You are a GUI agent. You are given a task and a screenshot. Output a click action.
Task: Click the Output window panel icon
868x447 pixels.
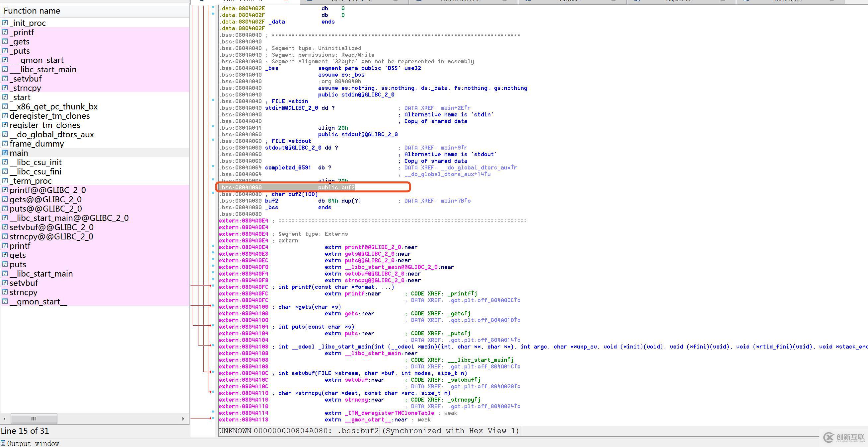click(3, 443)
